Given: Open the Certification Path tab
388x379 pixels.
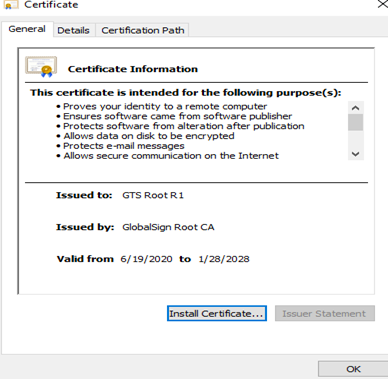Looking at the screenshot, I should (143, 30).
